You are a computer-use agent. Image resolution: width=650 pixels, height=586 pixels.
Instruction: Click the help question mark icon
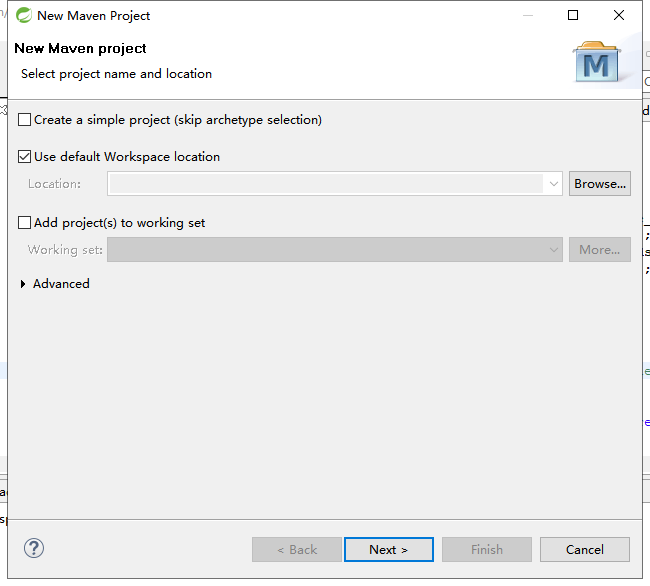34,548
